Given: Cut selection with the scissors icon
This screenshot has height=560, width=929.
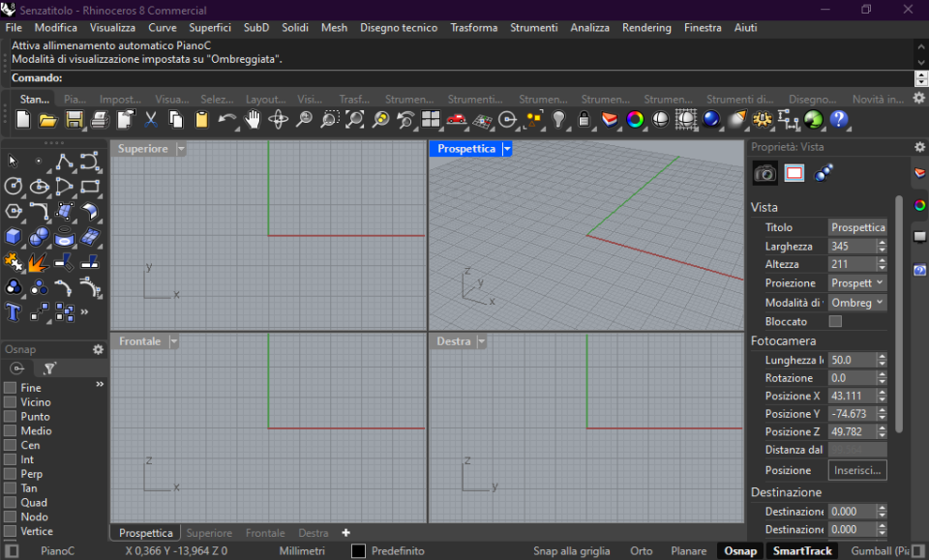Looking at the screenshot, I should [151, 120].
